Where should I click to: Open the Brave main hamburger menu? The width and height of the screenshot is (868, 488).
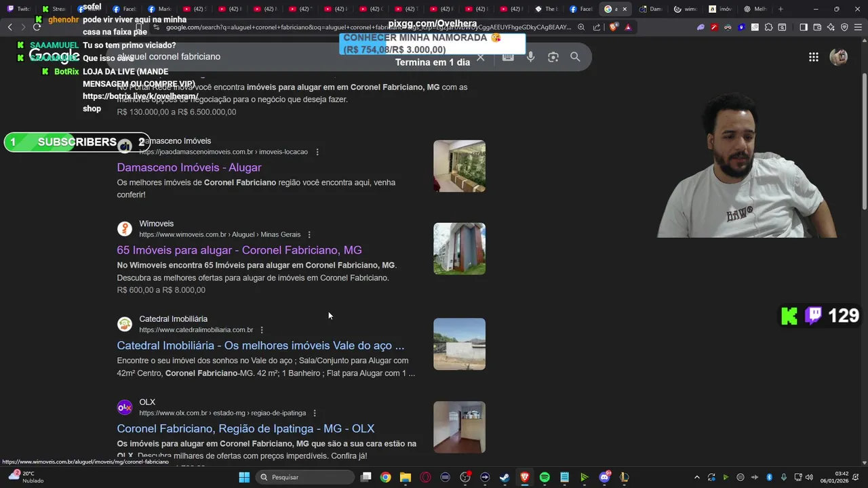[x=859, y=27]
